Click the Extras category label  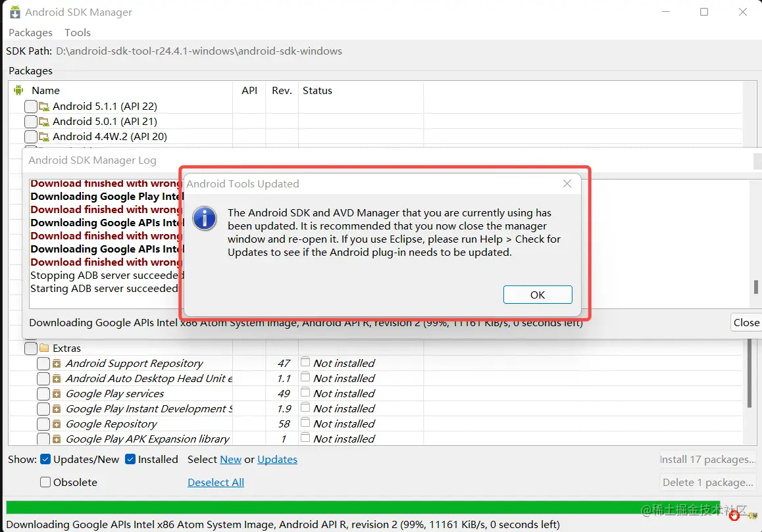66,349
